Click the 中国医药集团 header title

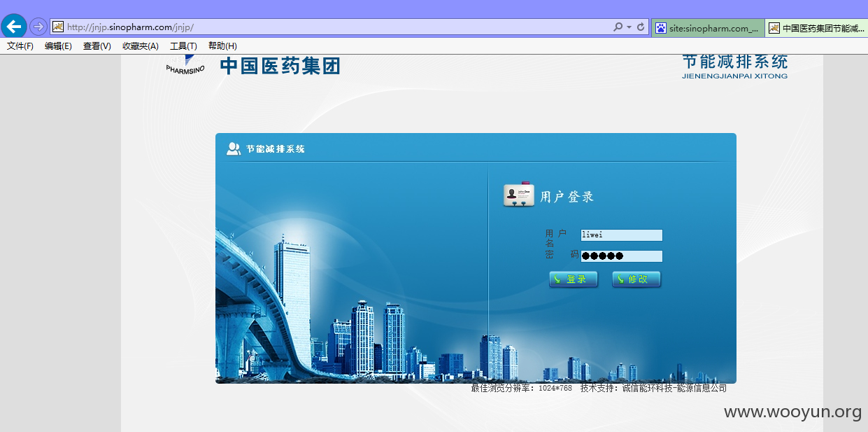coord(280,67)
